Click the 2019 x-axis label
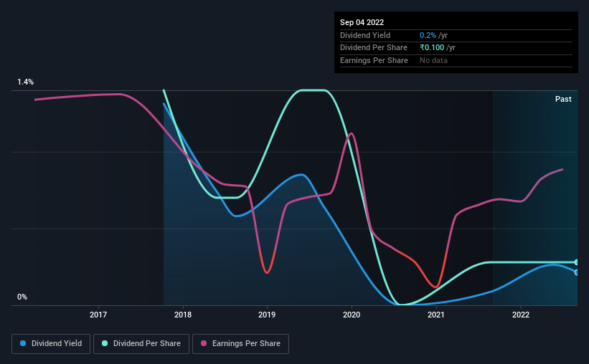This screenshot has width=589, height=364. click(267, 315)
